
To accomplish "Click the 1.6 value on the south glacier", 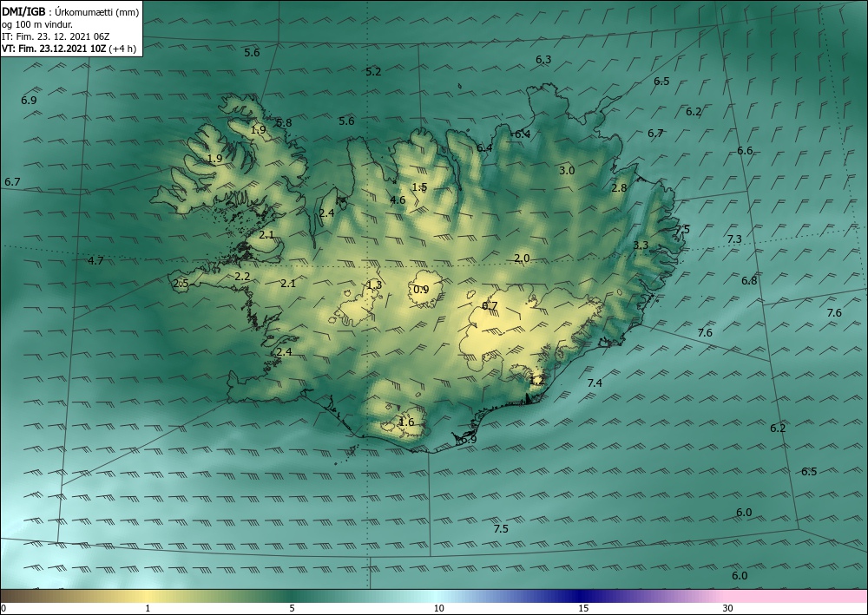I will tap(406, 422).
